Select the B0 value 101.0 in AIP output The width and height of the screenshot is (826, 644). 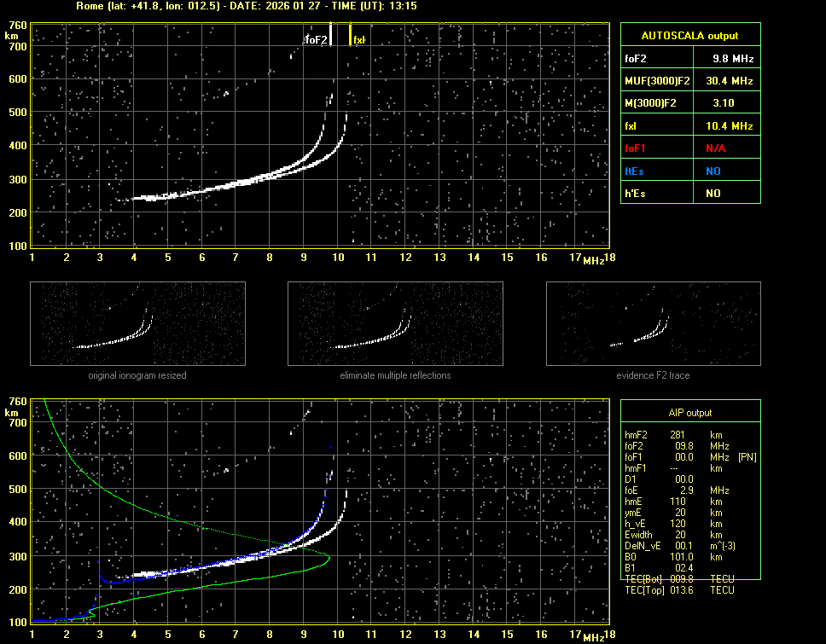683,557
